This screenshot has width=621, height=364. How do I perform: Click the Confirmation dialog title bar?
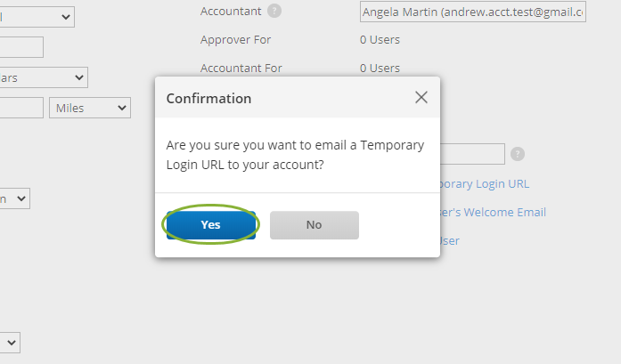tap(267, 98)
